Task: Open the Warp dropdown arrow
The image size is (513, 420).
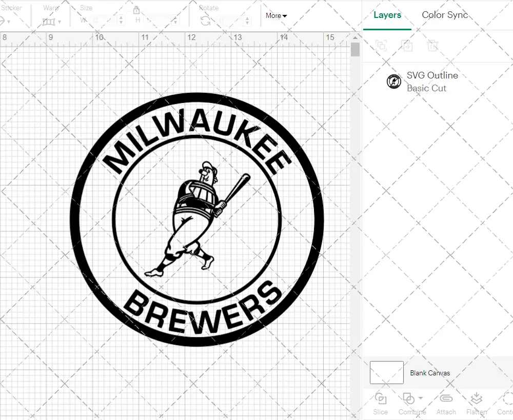Action: pyautogui.click(x=60, y=22)
